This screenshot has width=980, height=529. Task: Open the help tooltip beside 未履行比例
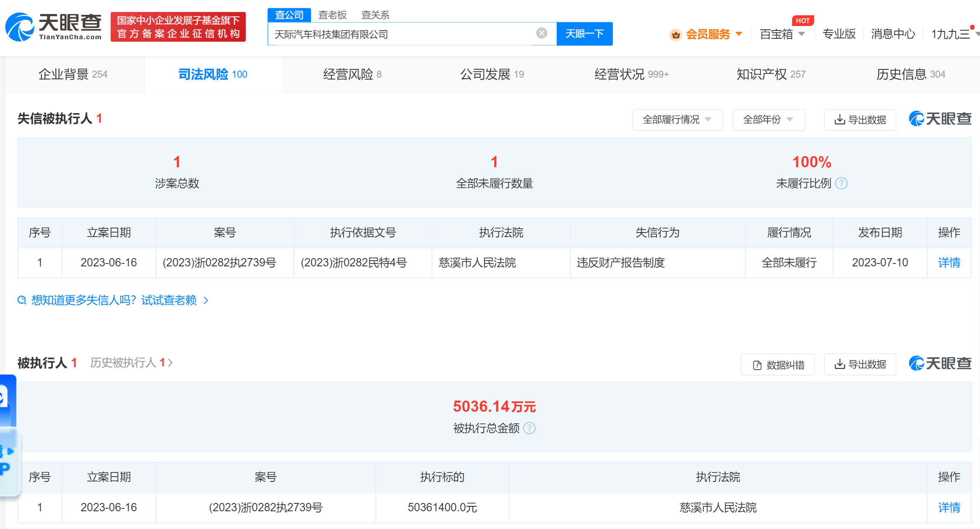(x=842, y=183)
